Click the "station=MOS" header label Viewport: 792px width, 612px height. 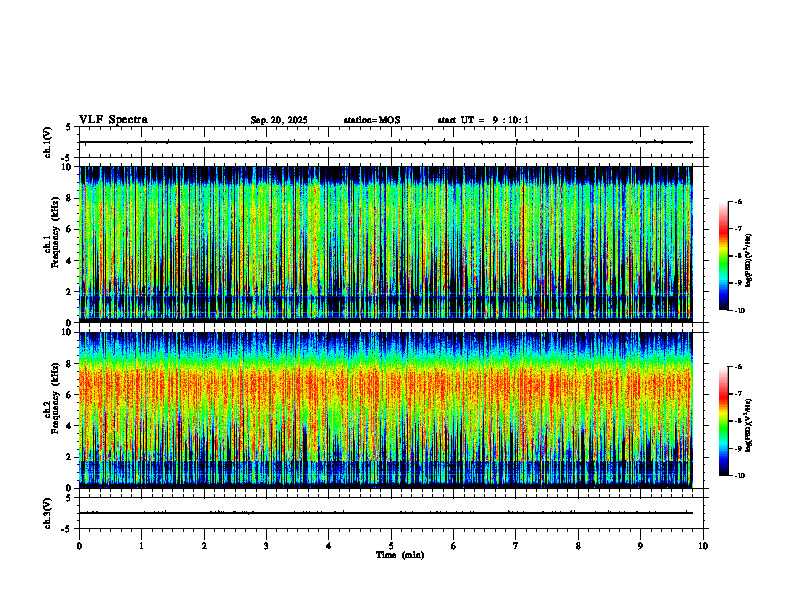point(372,120)
